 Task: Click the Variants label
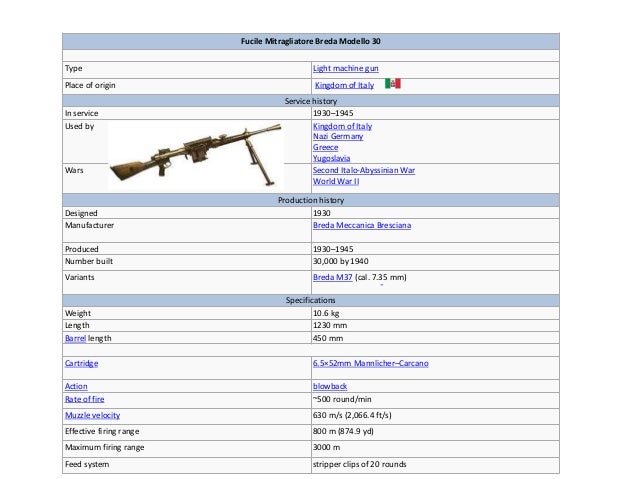click(79, 277)
